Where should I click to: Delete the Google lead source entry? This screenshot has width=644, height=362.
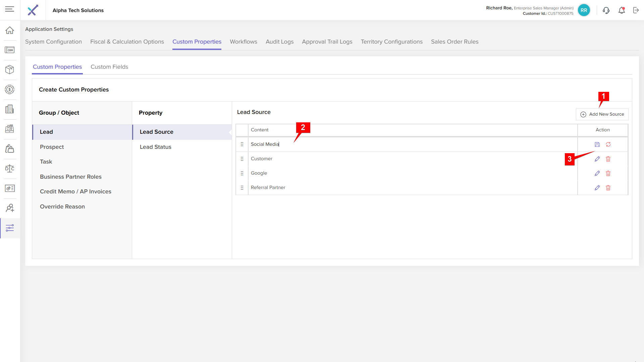(x=608, y=173)
